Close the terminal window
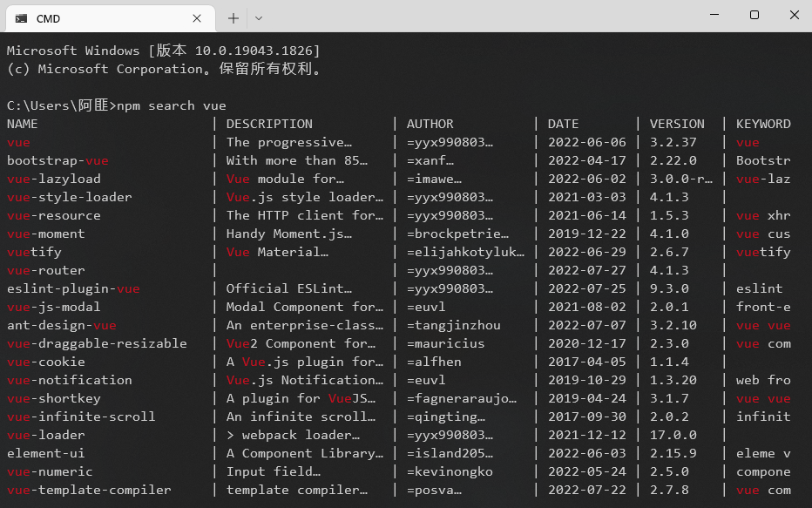Viewport: 812px width, 508px height. pyautogui.click(x=795, y=15)
